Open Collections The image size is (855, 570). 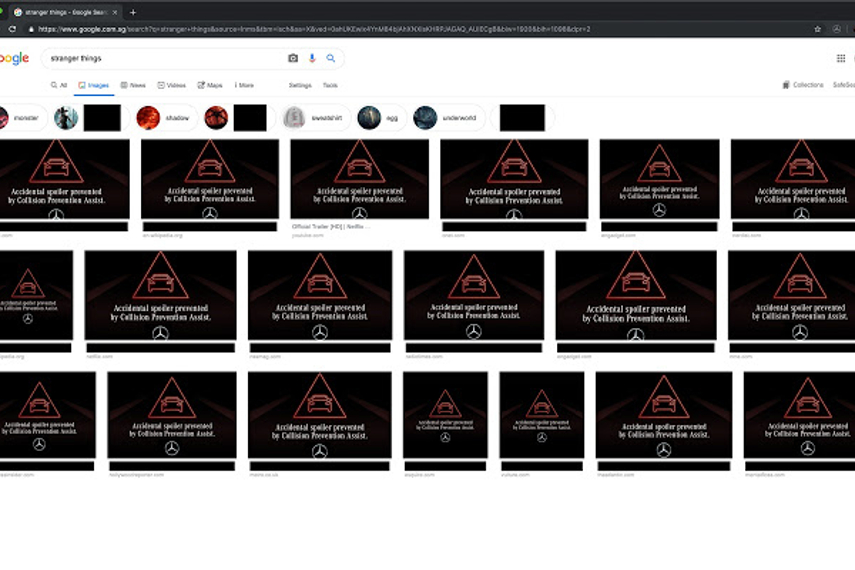[x=803, y=86]
